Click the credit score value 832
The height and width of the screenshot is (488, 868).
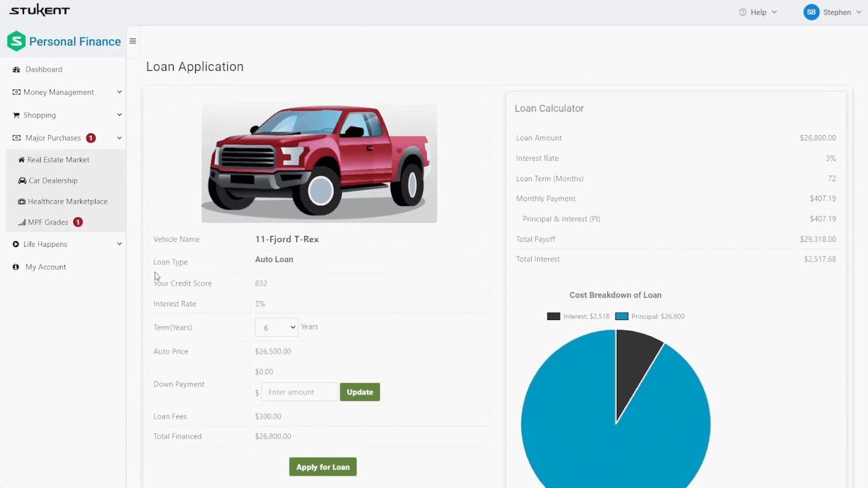pos(261,283)
